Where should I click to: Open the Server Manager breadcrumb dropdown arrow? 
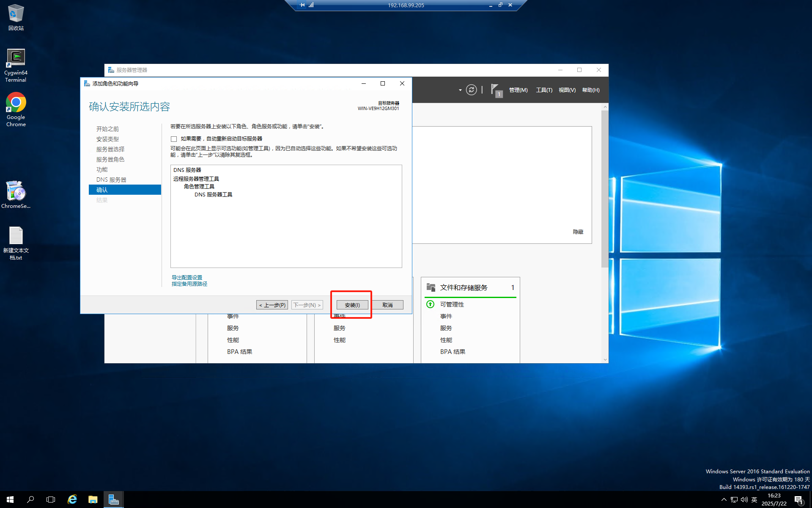460,90
